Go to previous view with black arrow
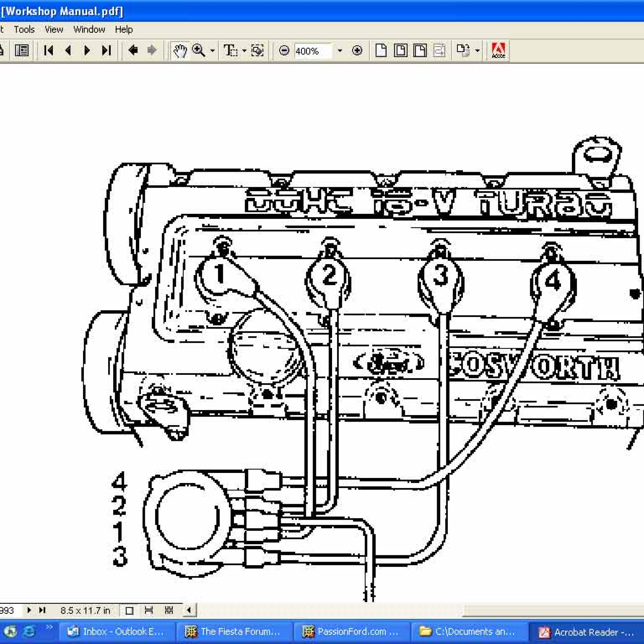Viewport: 644px width, 644px height. point(133,51)
